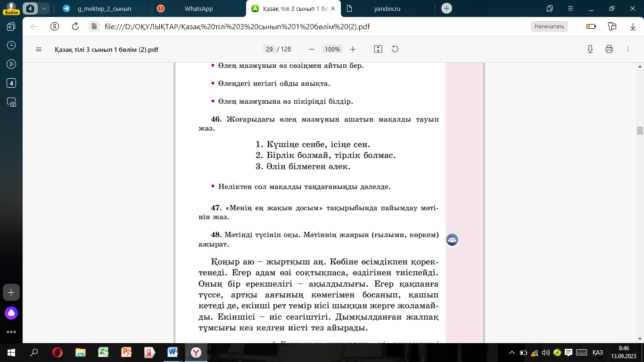Open the video play icon in sidebar
This screenshot has height=362, width=644.
pyautogui.click(x=11, y=64)
